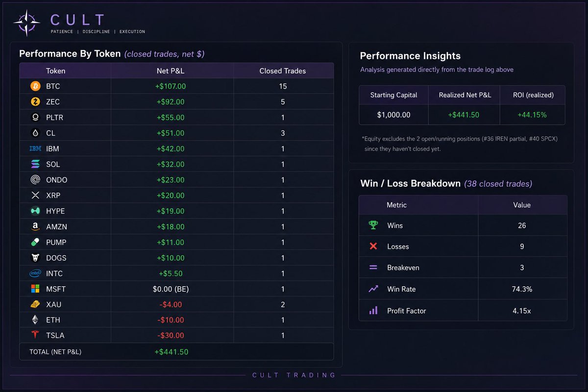The height and width of the screenshot is (392, 588).
Task: Click the Wins value 26
Action: pyautogui.click(x=522, y=225)
